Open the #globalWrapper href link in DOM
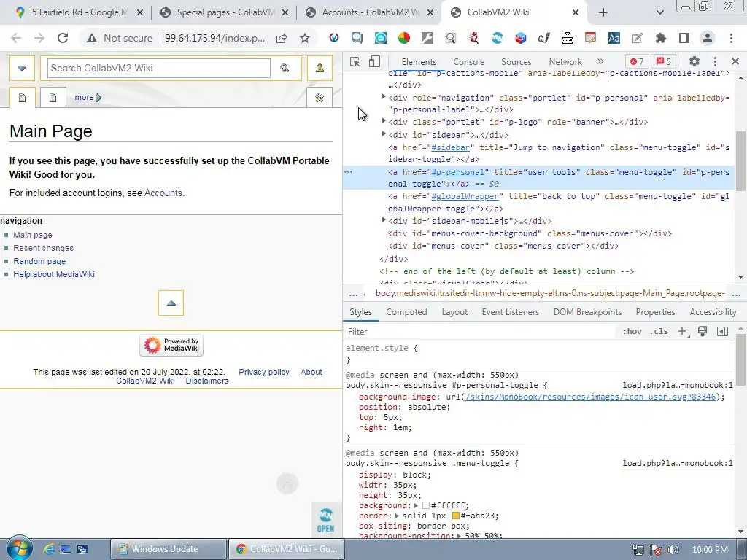This screenshot has width=747, height=560. [x=465, y=196]
